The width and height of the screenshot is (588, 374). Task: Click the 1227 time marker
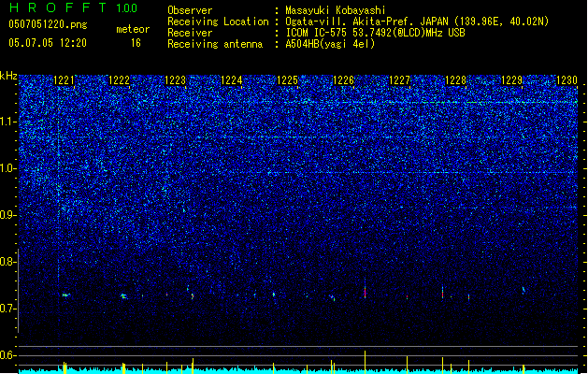399,80
